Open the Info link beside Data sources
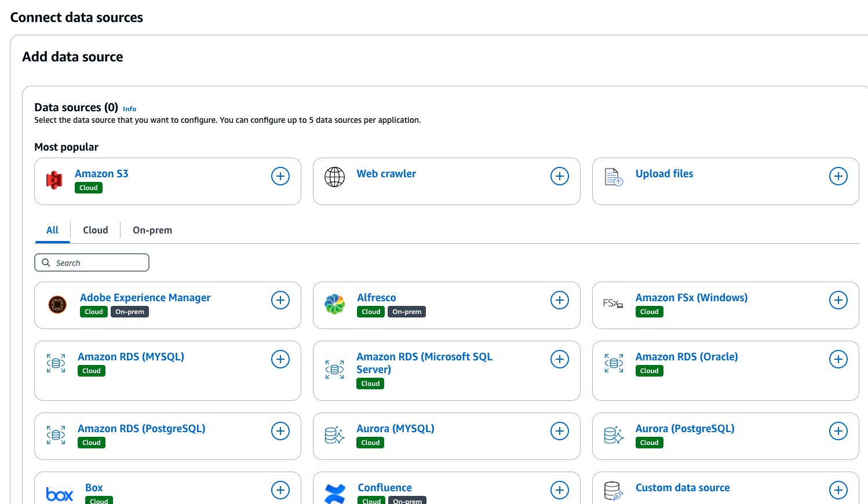 (x=130, y=109)
